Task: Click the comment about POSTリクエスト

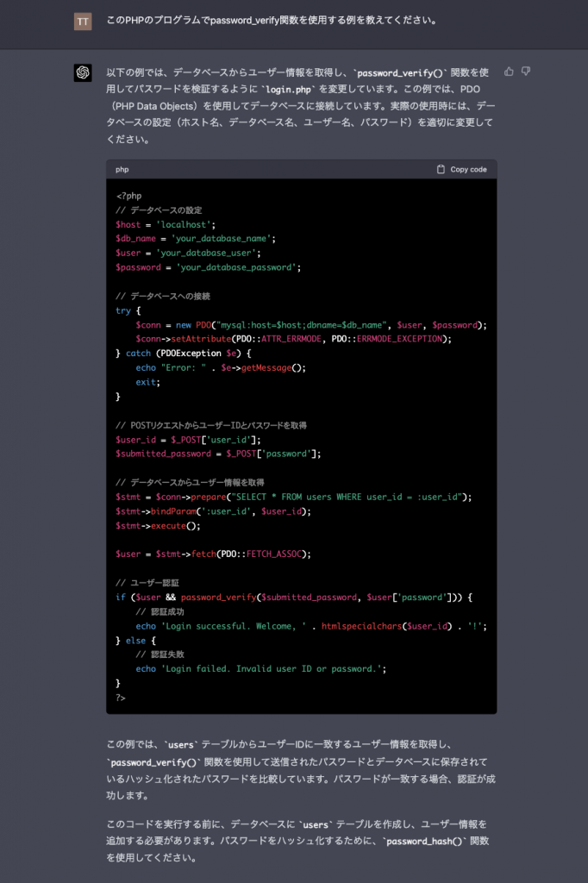Action: point(211,425)
